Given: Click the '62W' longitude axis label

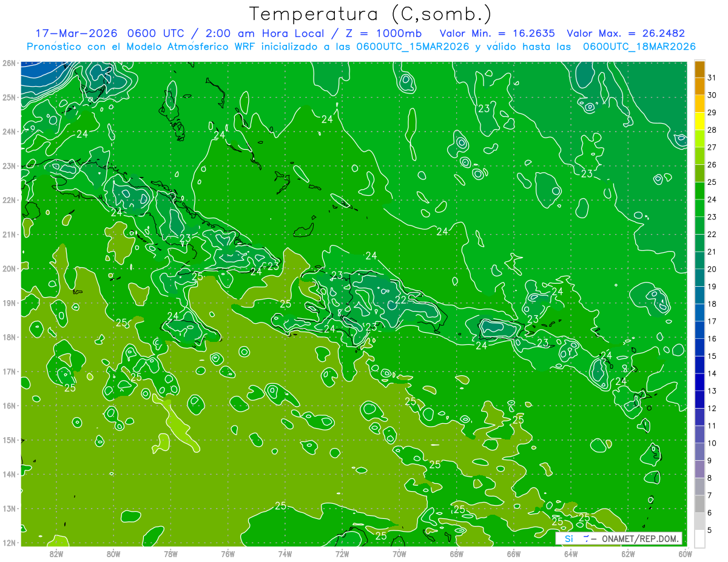Looking at the screenshot, I should click(x=628, y=554).
